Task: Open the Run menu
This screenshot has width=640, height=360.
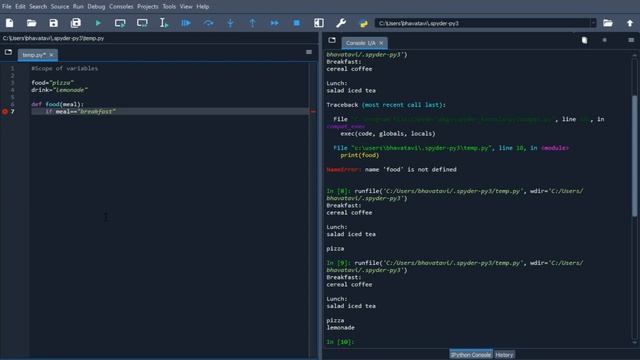Action: tap(78, 7)
